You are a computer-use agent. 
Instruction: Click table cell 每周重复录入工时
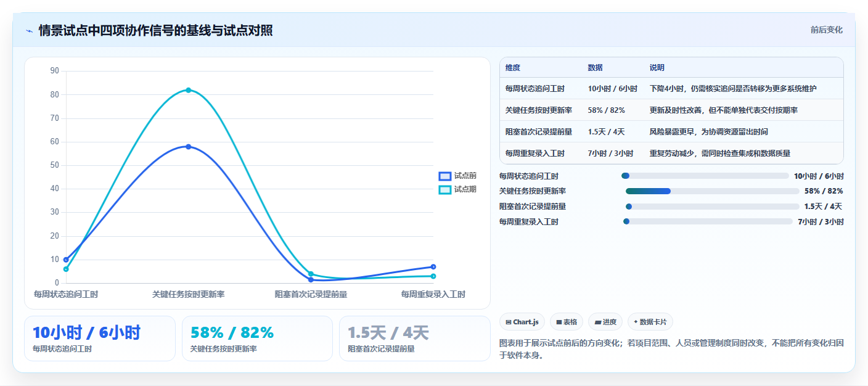click(535, 154)
